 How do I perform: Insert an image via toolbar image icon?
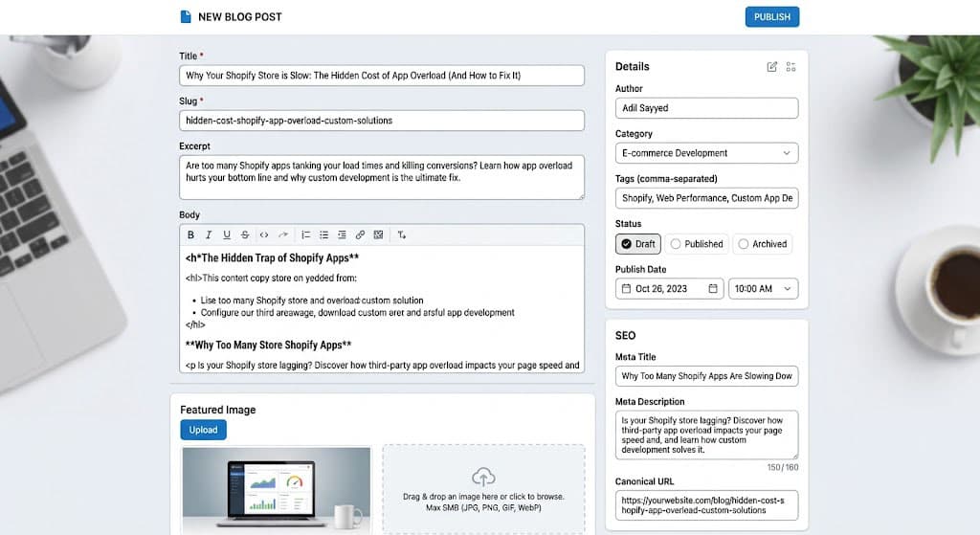pyautogui.click(x=378, y=235)
